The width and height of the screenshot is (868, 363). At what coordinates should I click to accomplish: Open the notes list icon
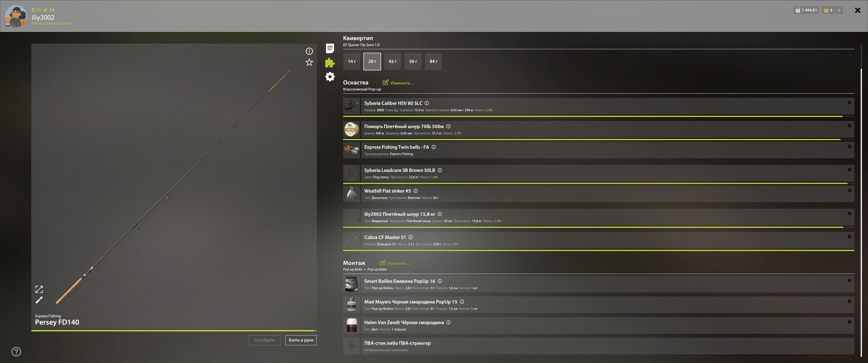coord(330,48)
